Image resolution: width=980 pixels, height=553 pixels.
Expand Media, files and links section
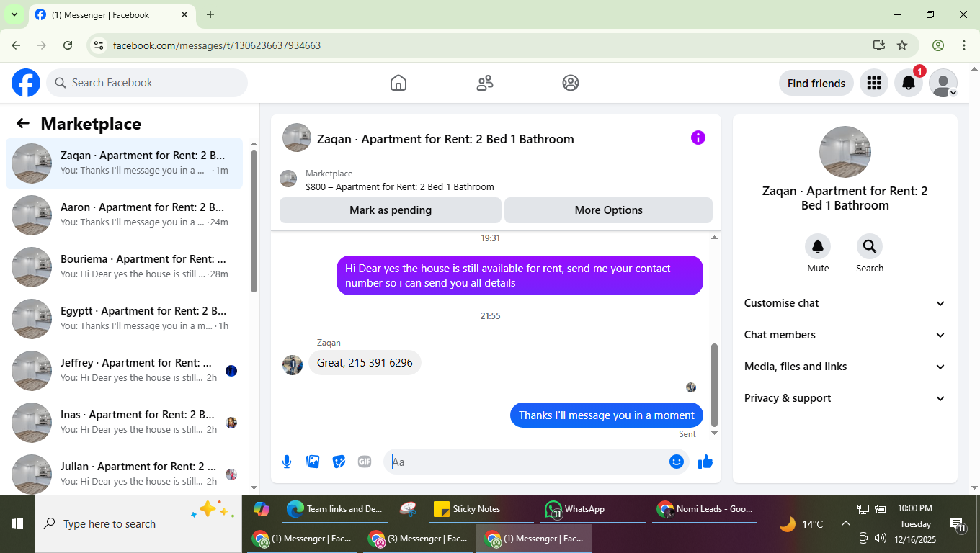pyautogui.click(x=845, y=367)
